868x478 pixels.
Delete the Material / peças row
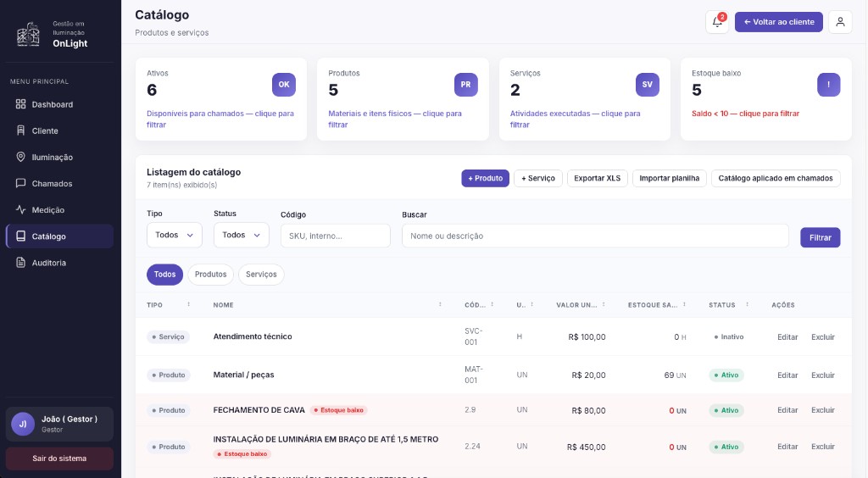pyautogui.click(x=822, y=375)
